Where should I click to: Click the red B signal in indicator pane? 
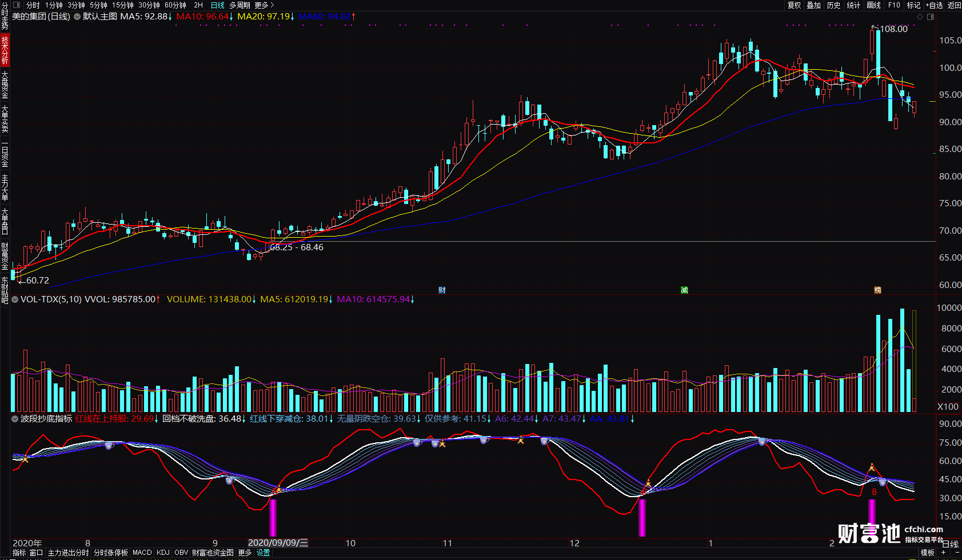point(874,492)
